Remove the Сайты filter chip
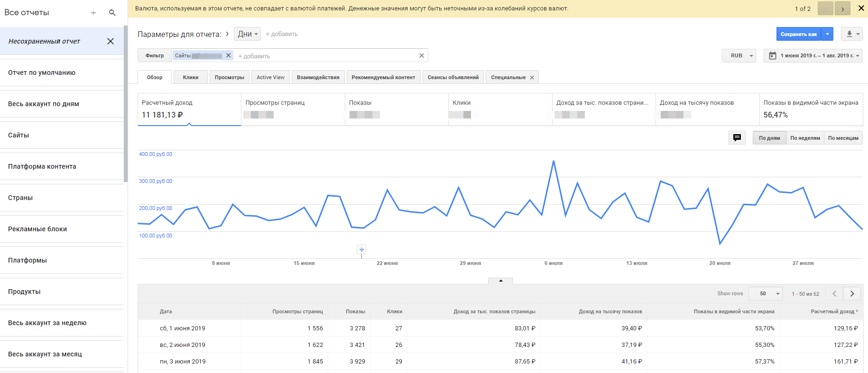Viewport: 868px width, 373px height. pyautogui.click(x=228, y=55)
